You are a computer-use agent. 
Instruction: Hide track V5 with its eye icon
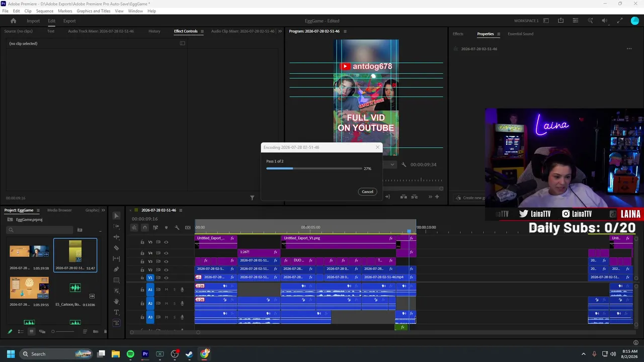166,242
